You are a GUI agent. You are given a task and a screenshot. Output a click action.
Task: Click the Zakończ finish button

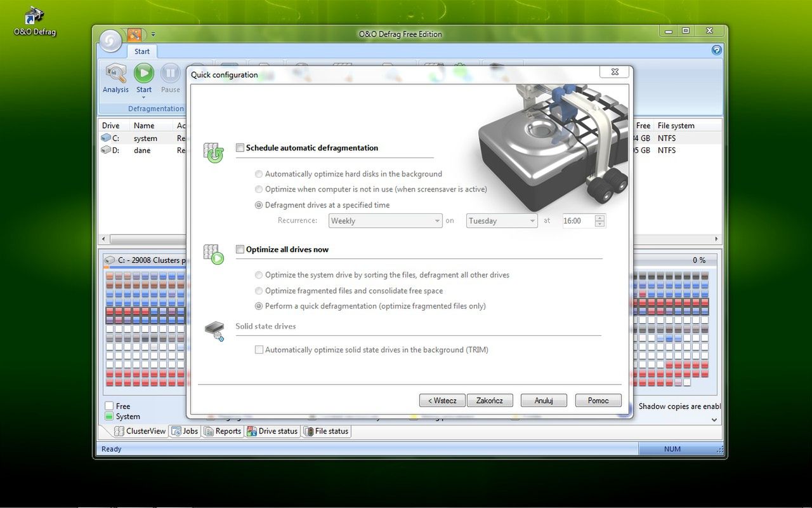click(x=490, y=401)
